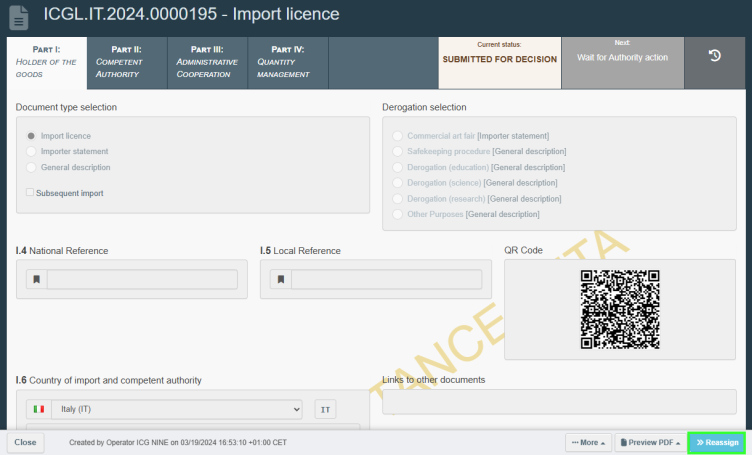The height and width of the screenshot is (455, 752).
Task: Click the Wait for Authority action box
Action: point(623,63)
